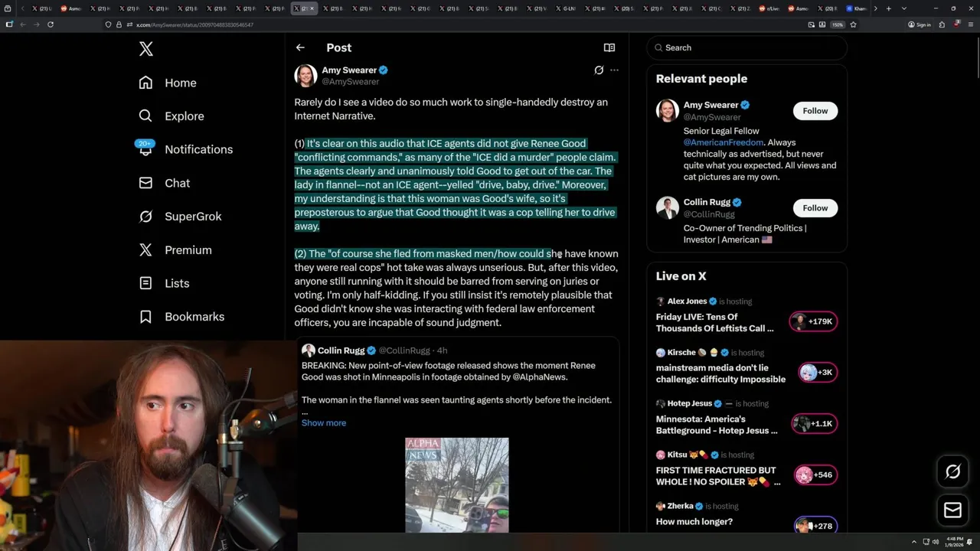The width and height of the screenshot is (980, 551).
Task: Open Premium from the sidebar
Action: point(175,250)
